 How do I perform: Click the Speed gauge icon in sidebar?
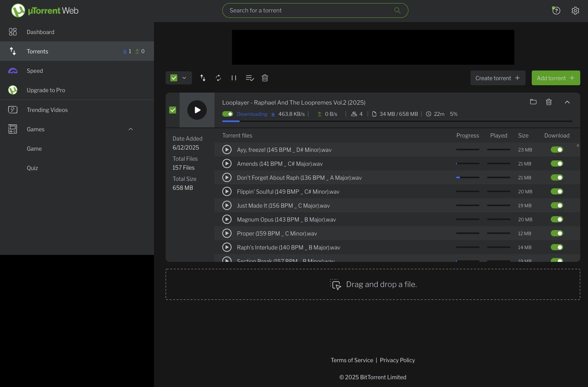13,71
